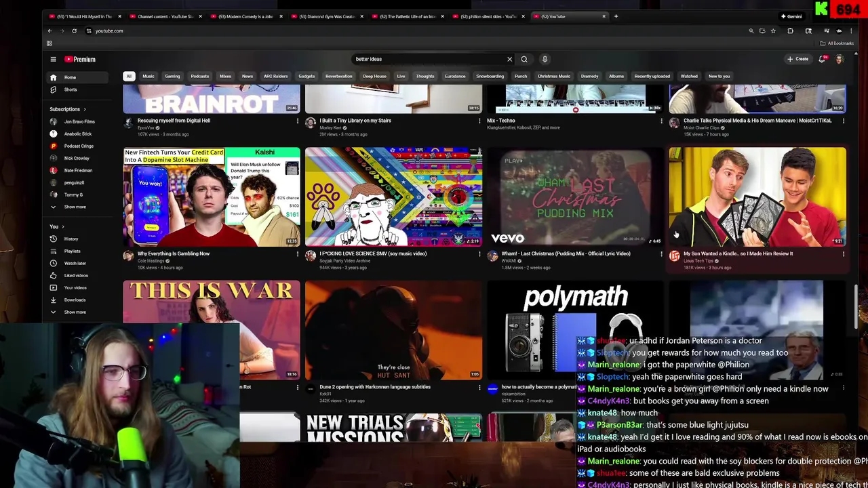Switch to Diamond Gym Was Created tab
The width and height of the screenshot is (868, 488).
point(326,16)
